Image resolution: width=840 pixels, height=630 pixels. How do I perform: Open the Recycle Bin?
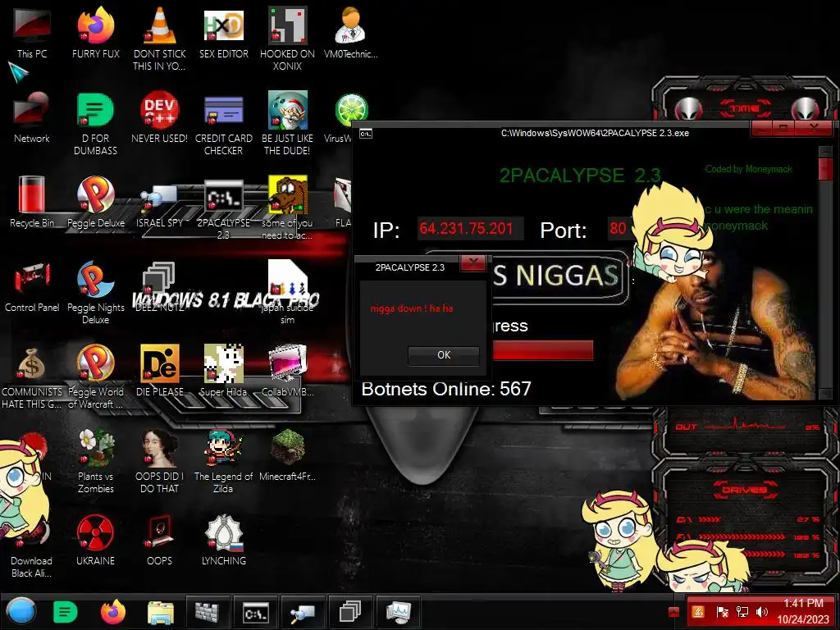pos(32,202)
